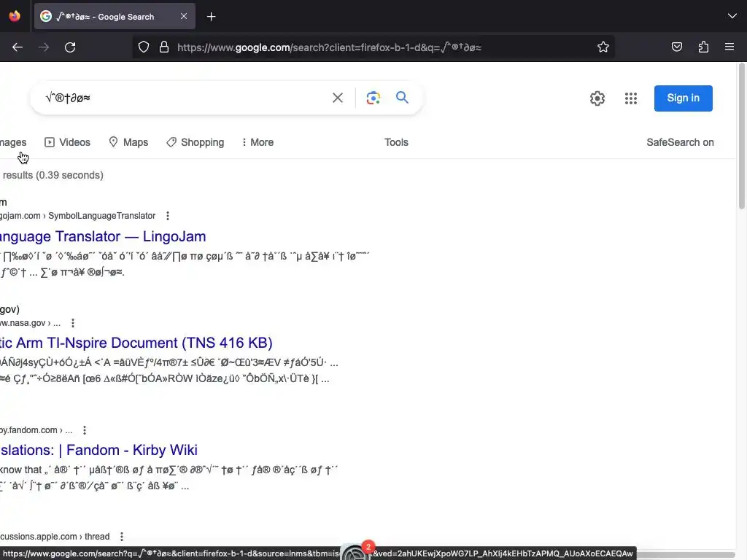
Task: Open tracking protection shield icon
Action: (x=144, y=47)
